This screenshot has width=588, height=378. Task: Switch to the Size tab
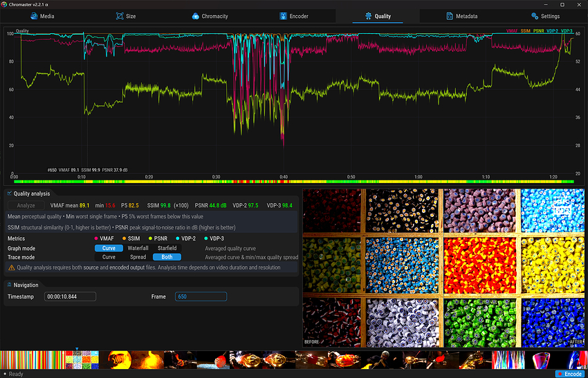point(126,16)
